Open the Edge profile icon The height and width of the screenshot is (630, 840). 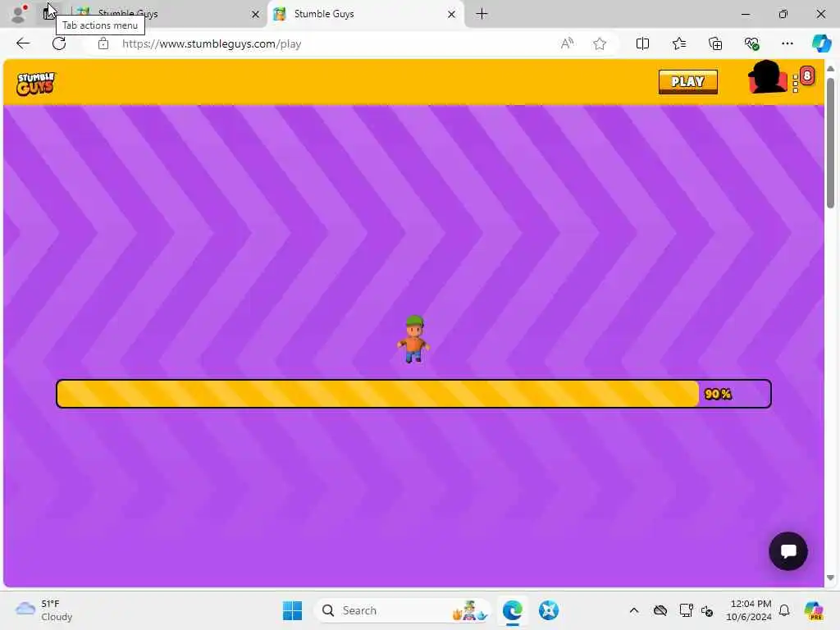[x=19, y=14]
